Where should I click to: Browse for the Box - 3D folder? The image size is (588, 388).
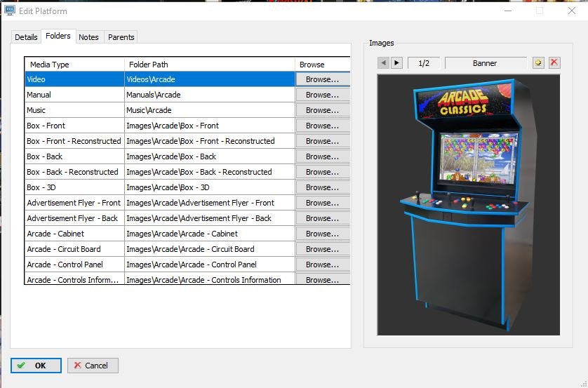[323, 187]
